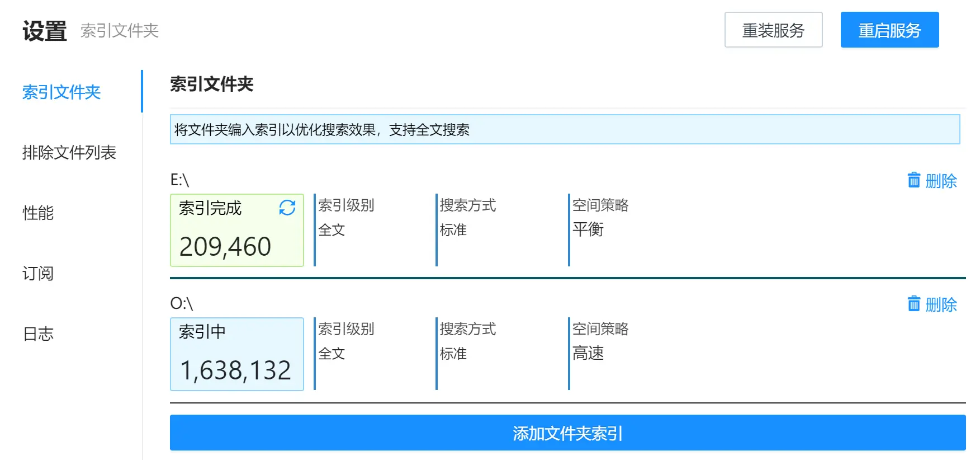Click the refresh icon in E:\ index card
This screenshot has height=460, width=980.
click(x=287, y=208)
